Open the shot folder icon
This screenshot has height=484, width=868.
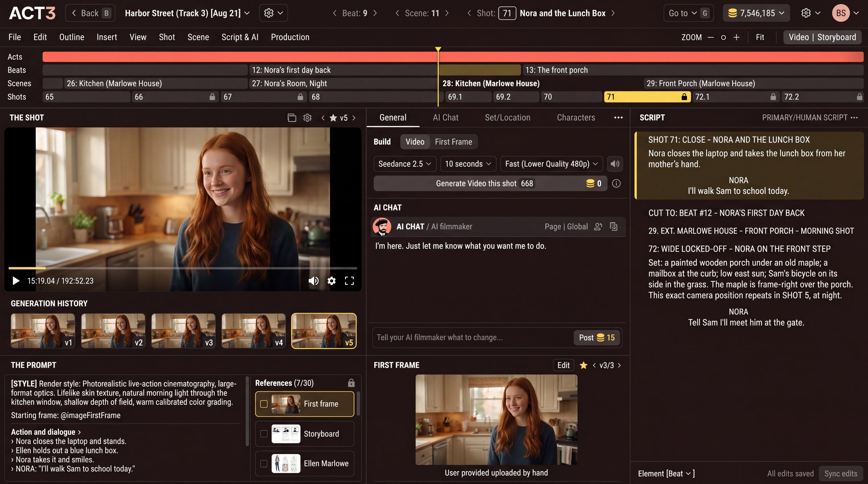pyautogui.click(x=292, y=118)
